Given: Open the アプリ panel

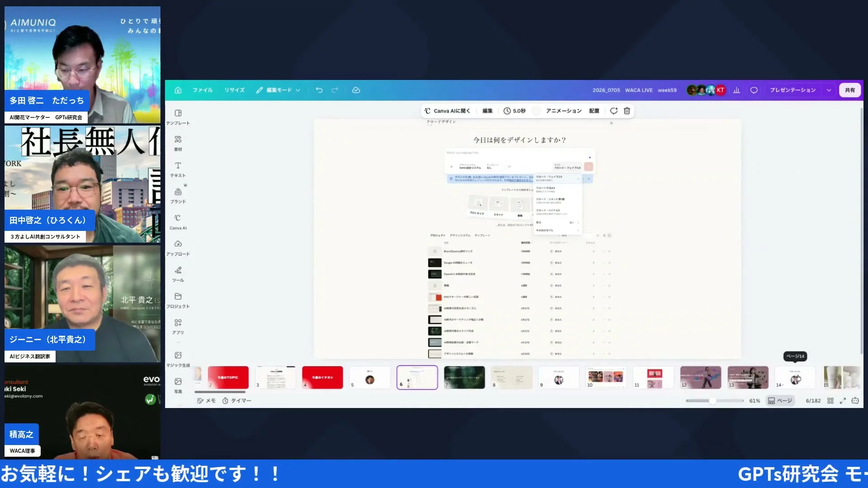Looking at the screenshot, I should tap(178, 327).
